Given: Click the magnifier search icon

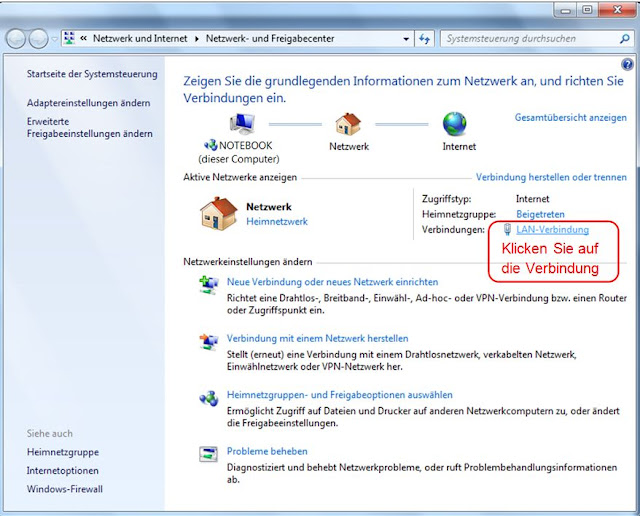Looking at the screenshot, I should click(x=625, y=39).
